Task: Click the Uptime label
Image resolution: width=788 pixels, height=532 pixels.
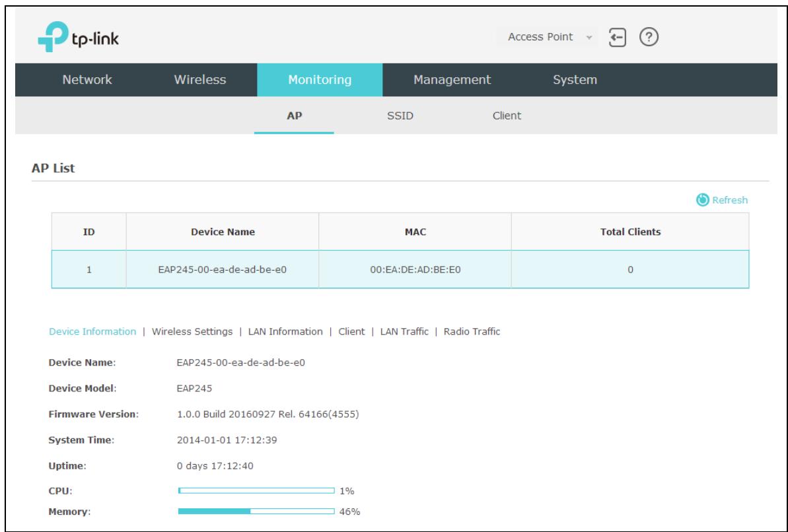Action: click(x=67, y=466)
